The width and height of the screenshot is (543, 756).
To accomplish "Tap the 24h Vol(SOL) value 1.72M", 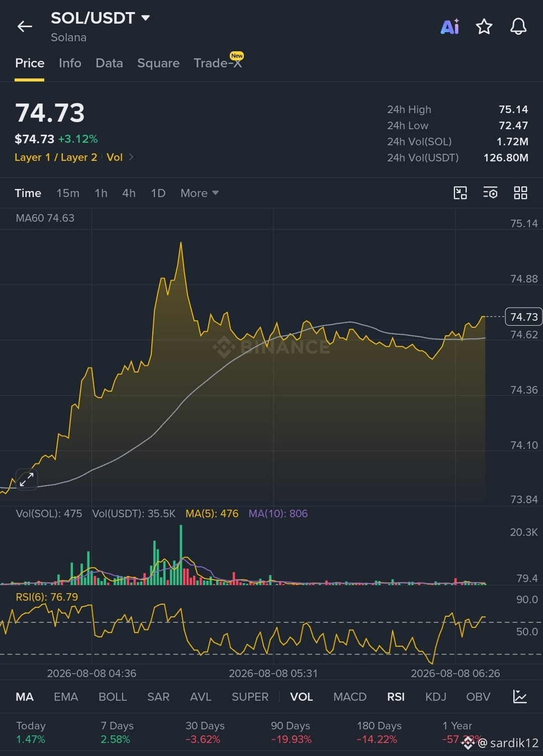I will point(512,142).
